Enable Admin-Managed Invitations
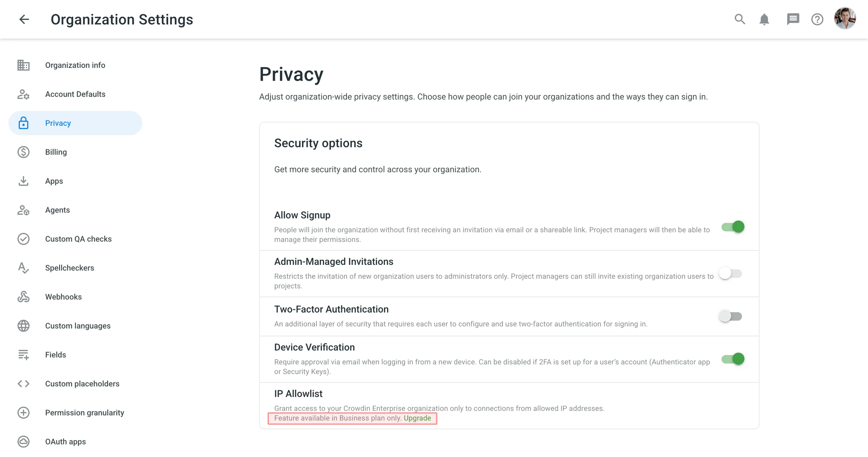868x457 pixels. [x=730, y=274]
